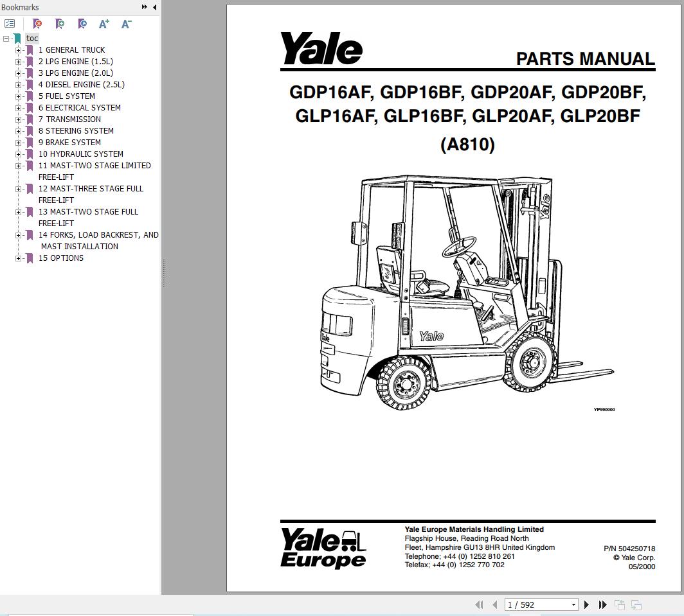This screenshot has height=616, width=684.
Task: Expand the 6 ELECTRICAL SYSTEM bookmark
Action: pyautogui.click(x=18, y=108)
